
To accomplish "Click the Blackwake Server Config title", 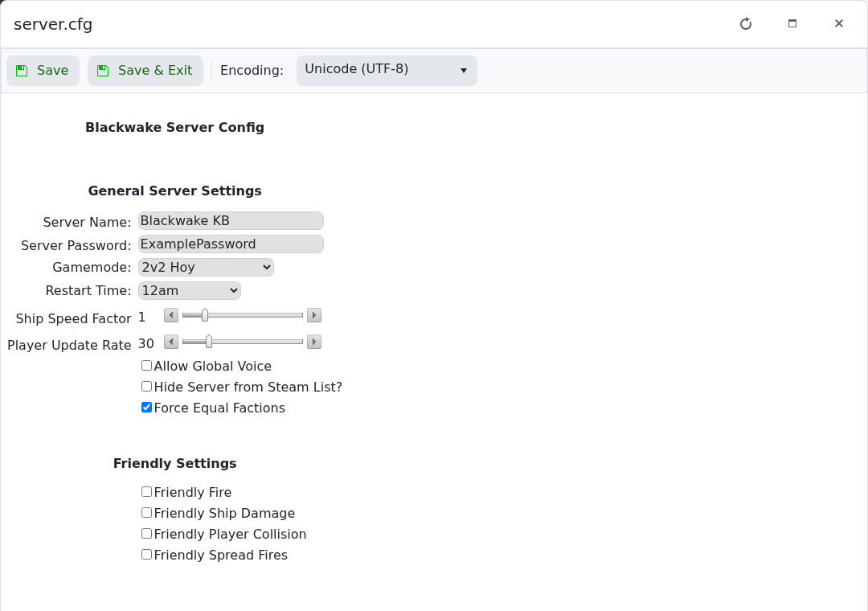I will [175, 127].
